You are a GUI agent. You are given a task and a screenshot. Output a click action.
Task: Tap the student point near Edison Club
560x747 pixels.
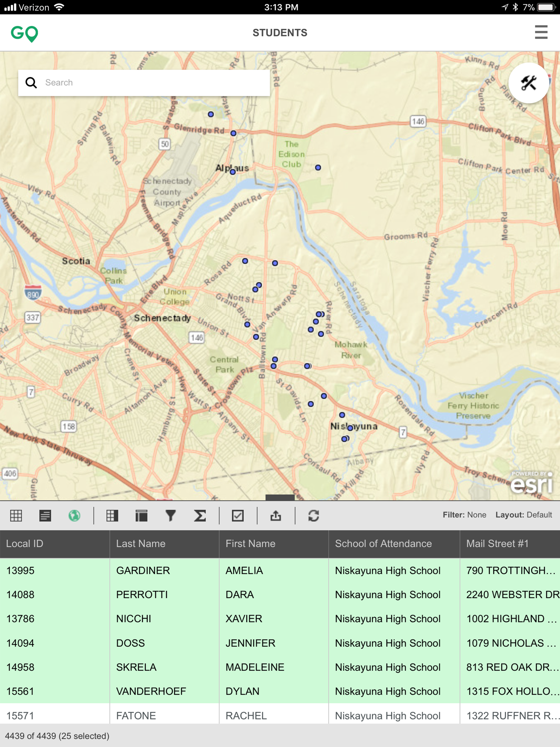pos(318,168)
